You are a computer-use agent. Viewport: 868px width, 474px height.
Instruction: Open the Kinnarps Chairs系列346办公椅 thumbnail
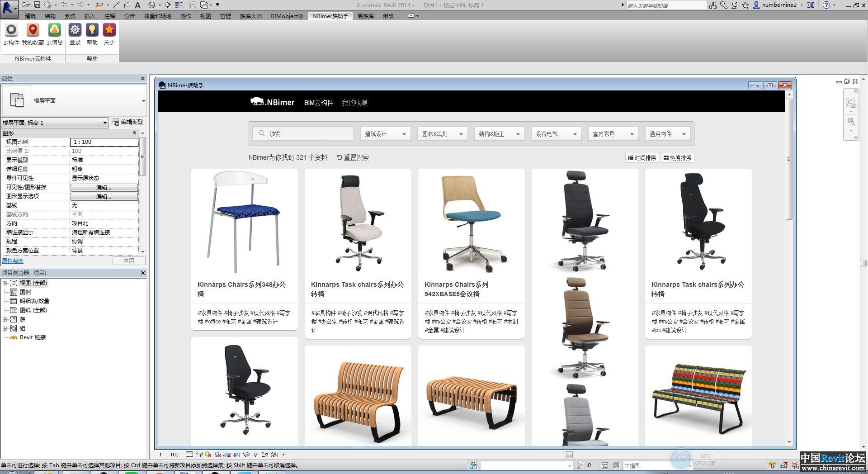(245, 222)
